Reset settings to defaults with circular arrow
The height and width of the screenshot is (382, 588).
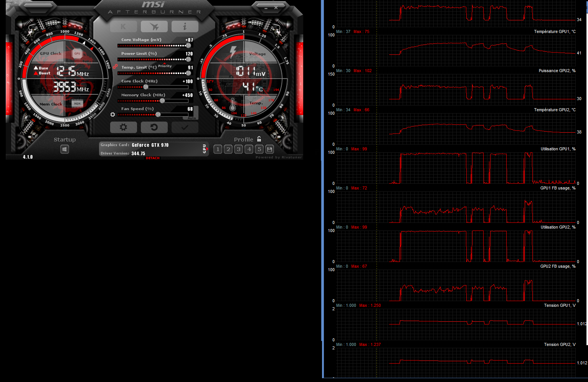pos(154,127)
